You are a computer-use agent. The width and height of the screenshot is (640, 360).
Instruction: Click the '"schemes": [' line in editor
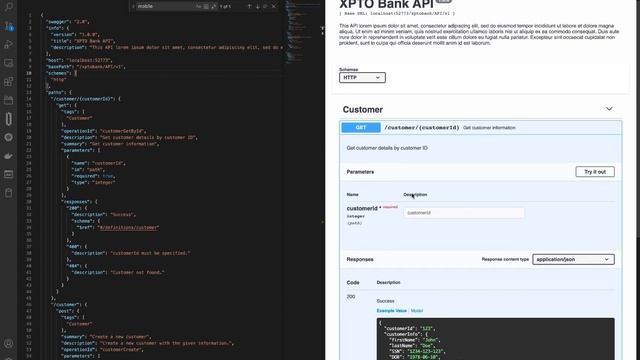[60, 73]
